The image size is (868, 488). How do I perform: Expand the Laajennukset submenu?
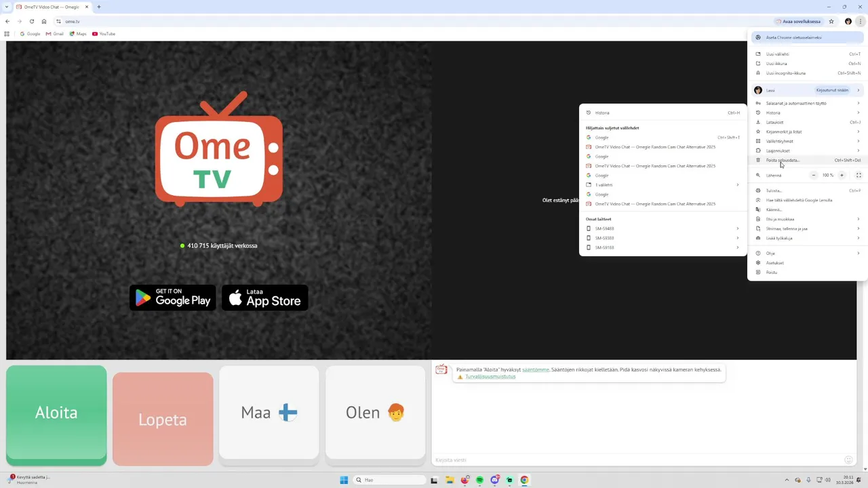click(807, 150)
